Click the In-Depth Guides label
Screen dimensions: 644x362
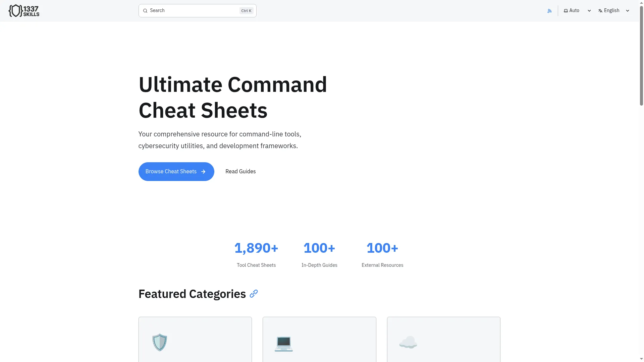click(x=319, y=265)
